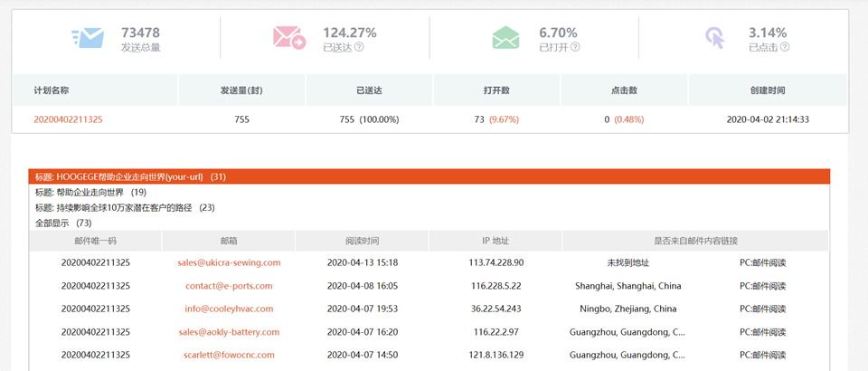Click sales@aokly-battery.com email link

point(229,332)
